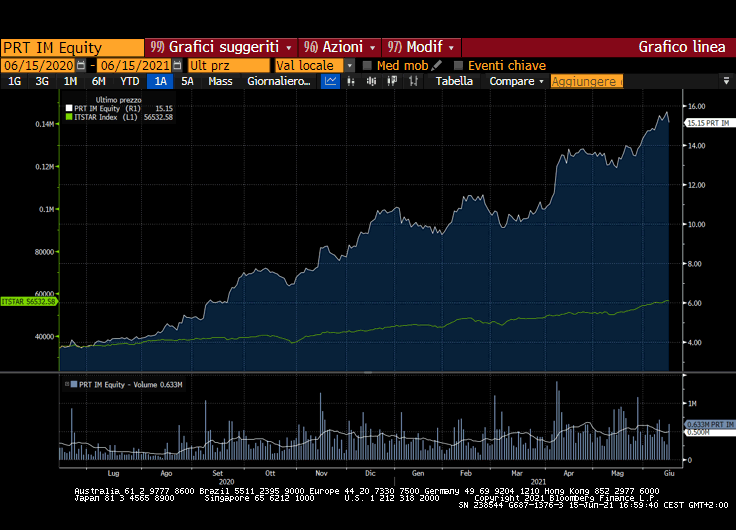Switch to the Tabella view
The height and width of the screenshot is (530, 736).
[454, 81]
